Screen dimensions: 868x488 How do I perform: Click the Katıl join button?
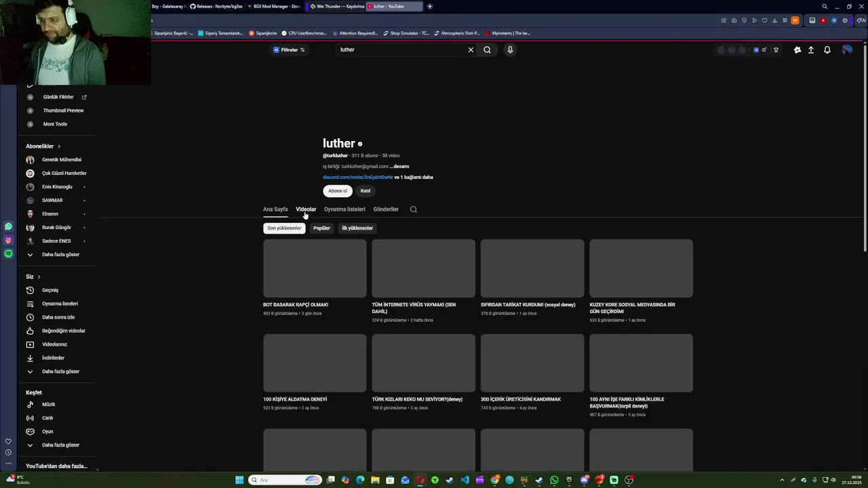click(366, 191)
